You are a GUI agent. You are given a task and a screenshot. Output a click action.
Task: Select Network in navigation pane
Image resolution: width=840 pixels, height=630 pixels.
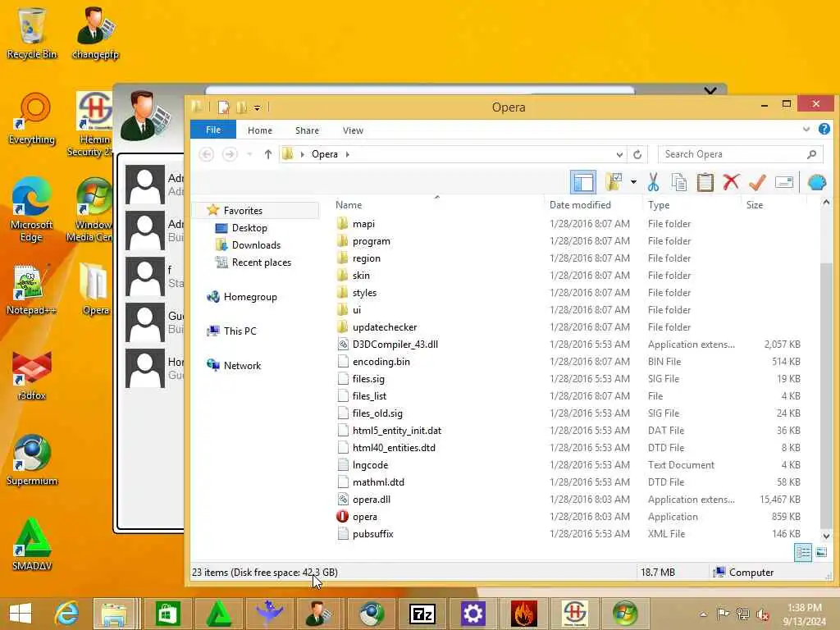pos(242,365)
